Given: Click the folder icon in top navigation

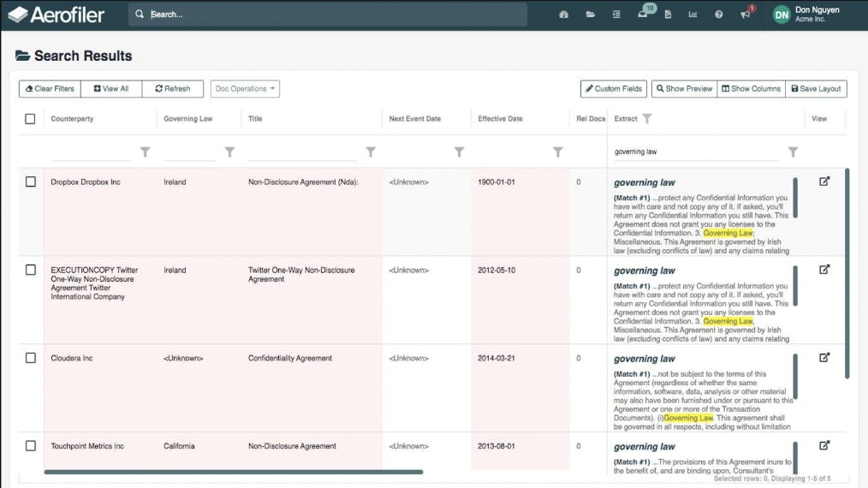Looking at the screenshot, I should click(590, 15).
